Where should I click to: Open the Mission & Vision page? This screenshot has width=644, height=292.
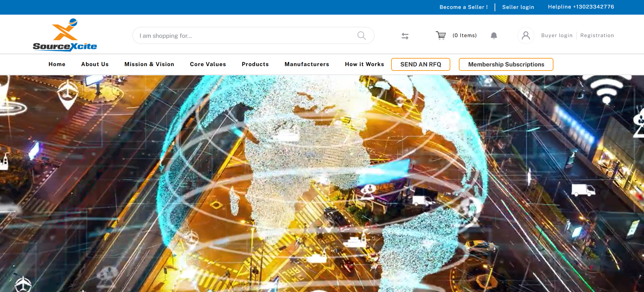(149, 64)
